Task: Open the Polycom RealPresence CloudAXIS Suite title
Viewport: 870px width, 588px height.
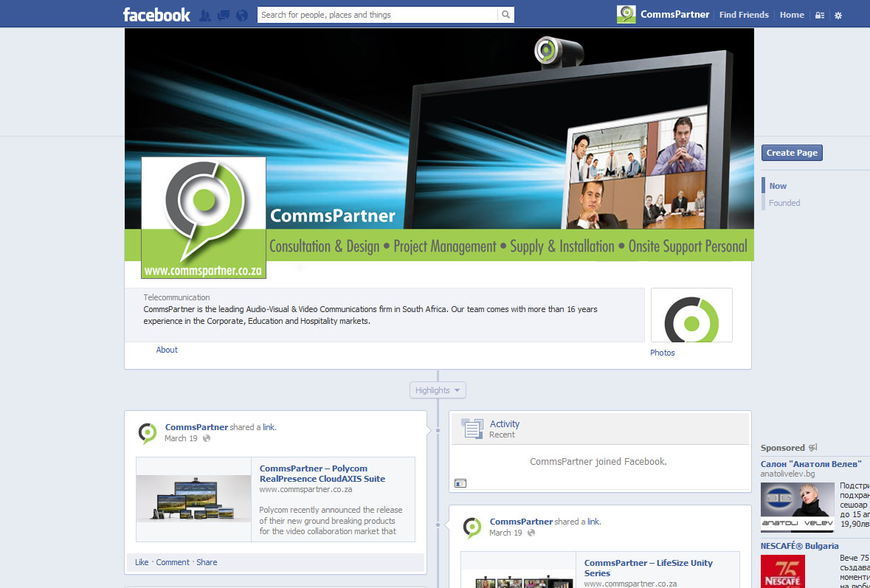Action: pos(322,473)
